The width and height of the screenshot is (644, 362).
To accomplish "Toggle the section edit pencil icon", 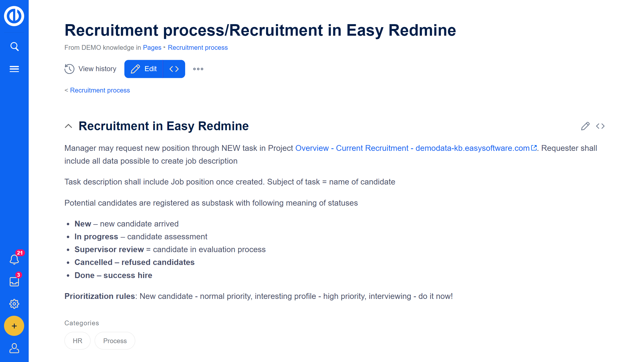I will pyautogui.click(x=585, y=126).
